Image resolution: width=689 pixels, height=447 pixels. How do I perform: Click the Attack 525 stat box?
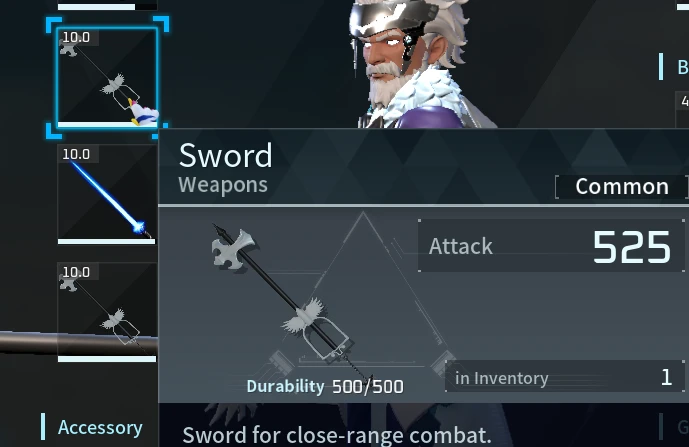pyautogui.click(x=551, y=246)
